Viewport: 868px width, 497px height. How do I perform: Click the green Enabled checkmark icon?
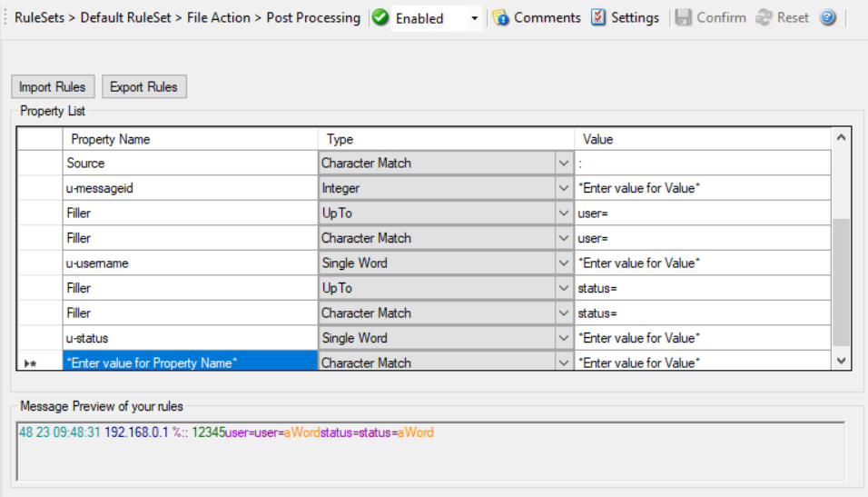pyautogui.click(x=380, y=18)
